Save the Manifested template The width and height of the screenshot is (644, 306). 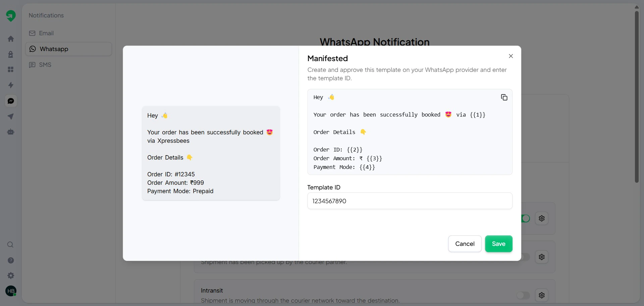click(x=498, y=244)
